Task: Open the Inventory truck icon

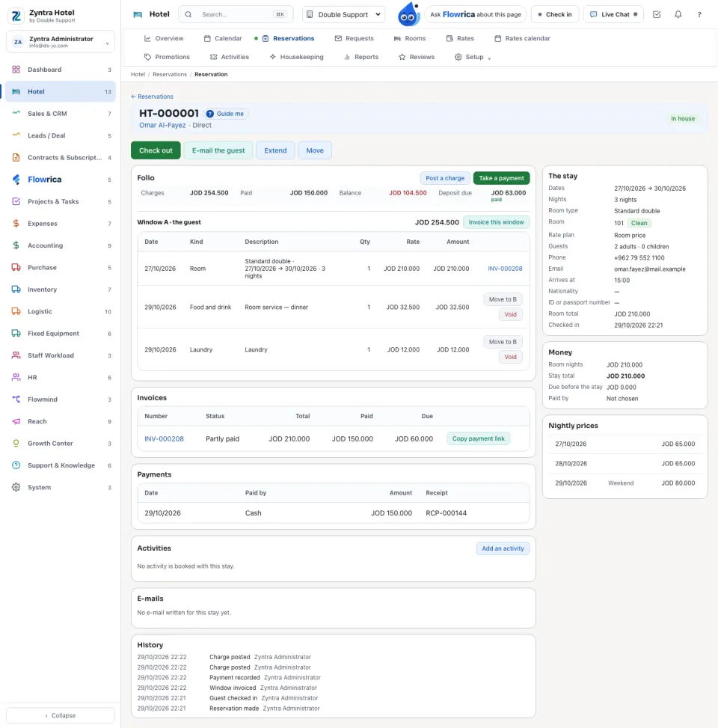Action: pyautogui.click(x=16, y=290)
